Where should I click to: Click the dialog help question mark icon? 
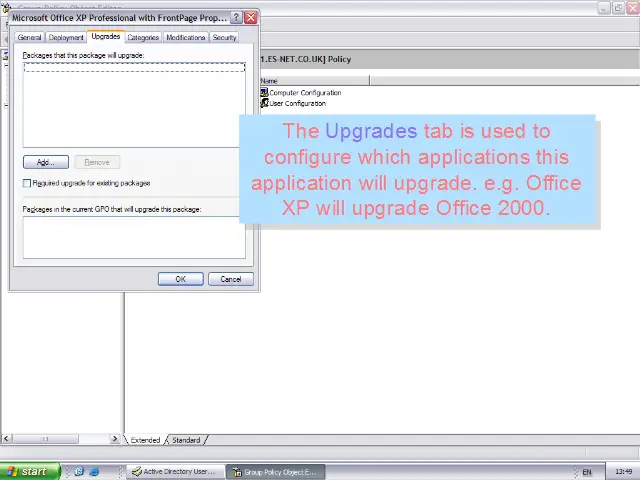(236, 18)
